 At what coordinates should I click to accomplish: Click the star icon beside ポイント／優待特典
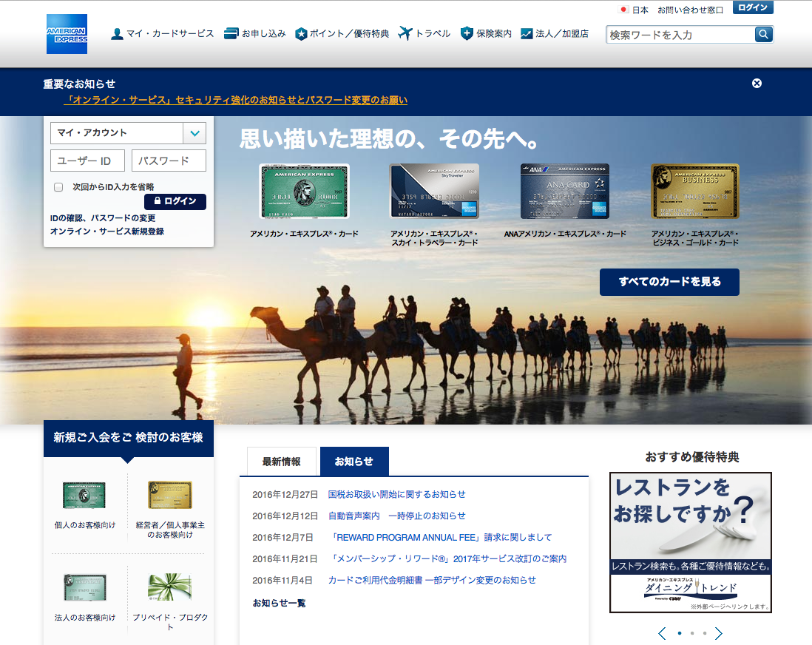coord(301,34)
